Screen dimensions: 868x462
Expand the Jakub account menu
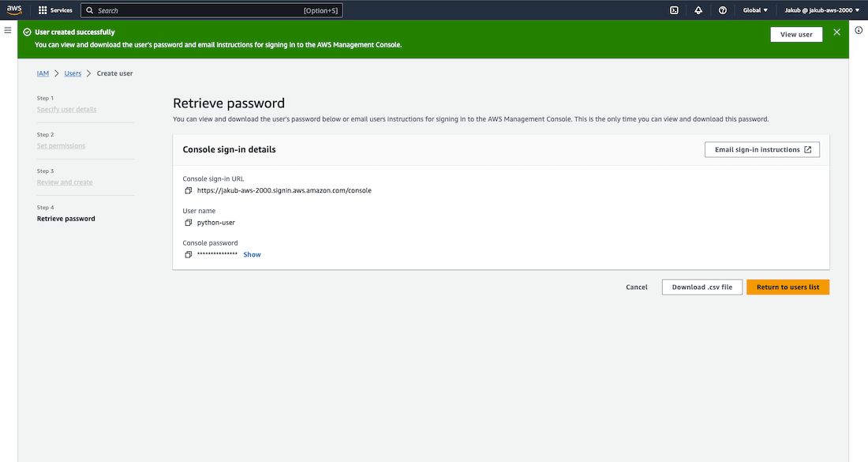click(822, 10)
